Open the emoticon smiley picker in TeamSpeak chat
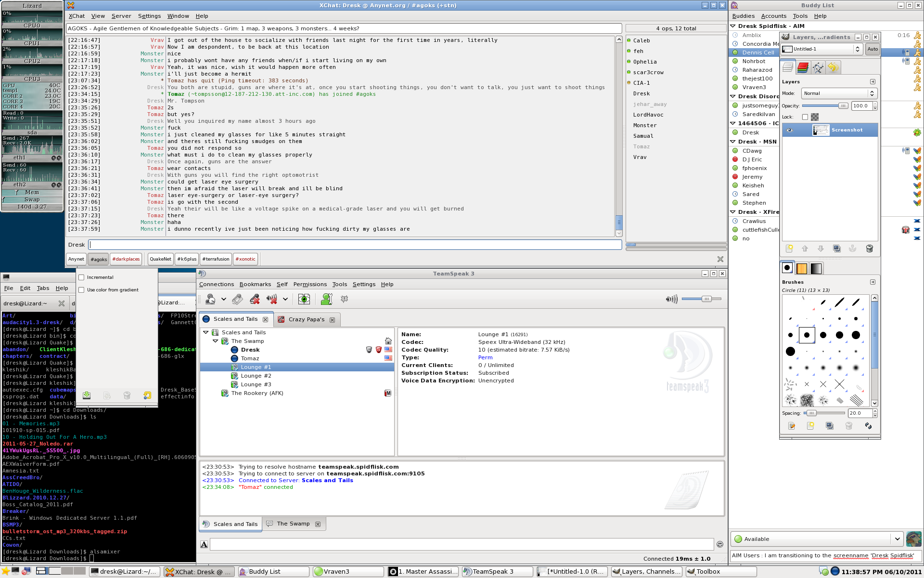924x578 pixels. [x=720, y=544]
